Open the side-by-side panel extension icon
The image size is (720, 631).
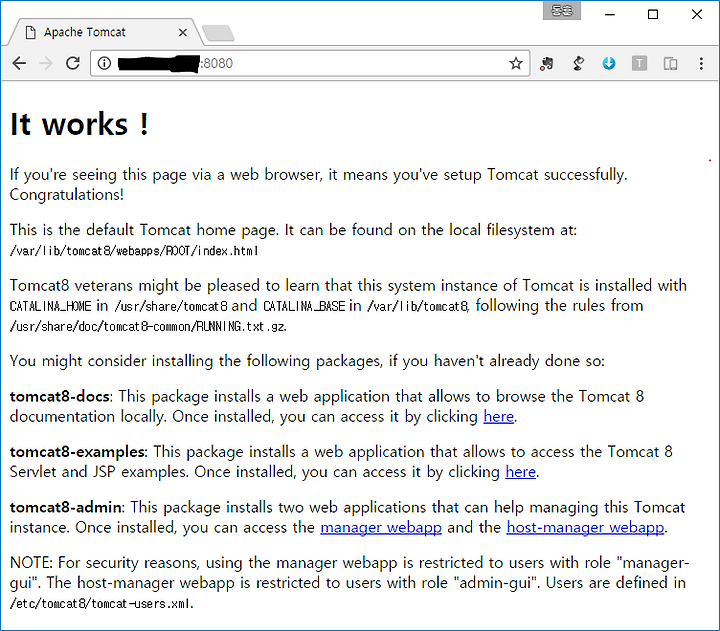click(x=670, y=63)
